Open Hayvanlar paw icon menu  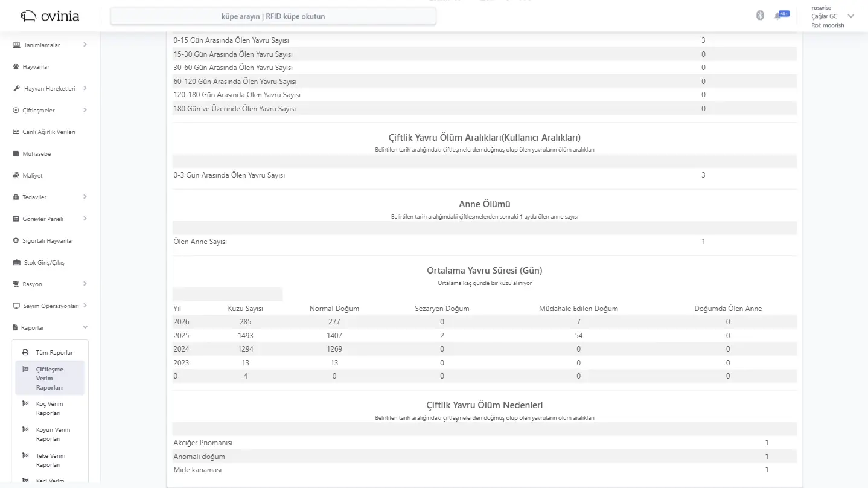point(16,67)
